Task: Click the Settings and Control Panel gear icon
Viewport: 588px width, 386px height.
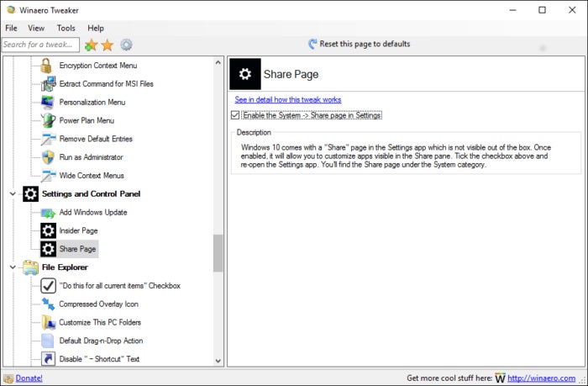Action: pos(30,194)
